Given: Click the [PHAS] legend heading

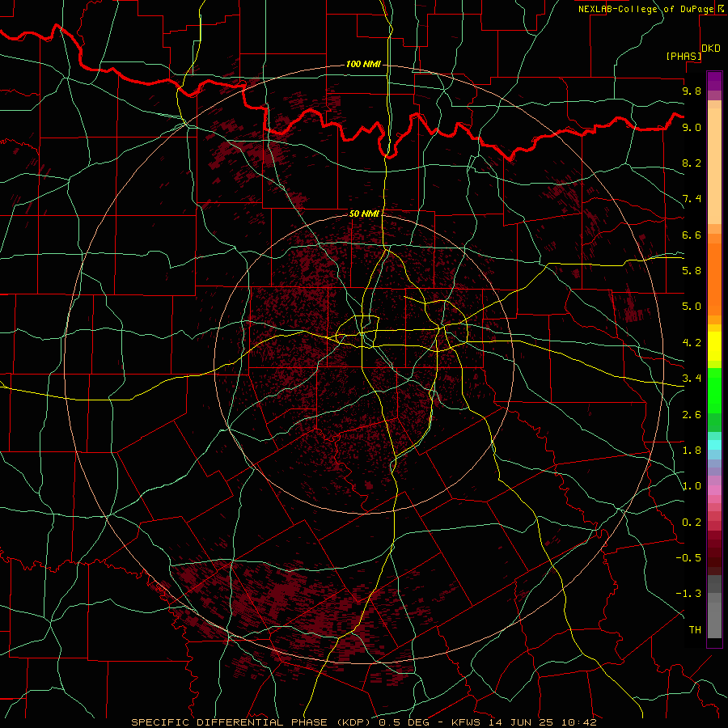Looking at the screenshot, I should [x=684, y=56].
